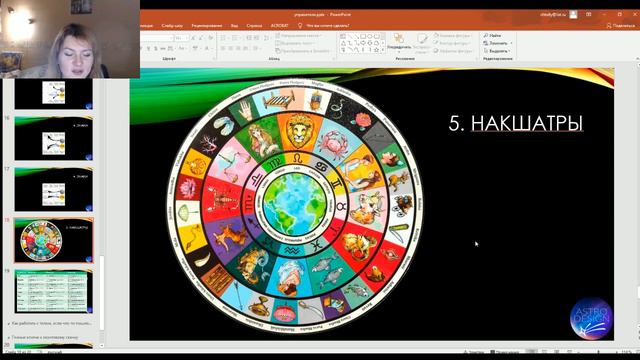Click the Заменить replace button
Viewport: 640px width, 360px height.
[497, 43]
